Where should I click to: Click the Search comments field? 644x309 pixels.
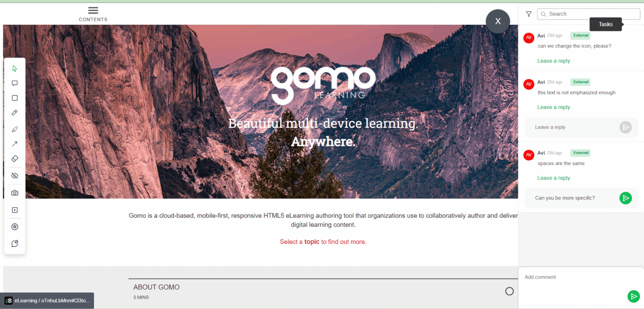coord(589,14)
